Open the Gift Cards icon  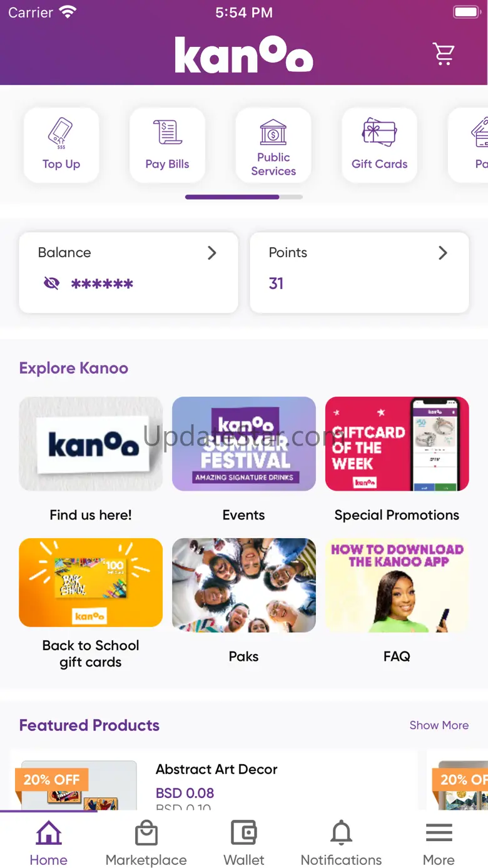tap(379, 132)
